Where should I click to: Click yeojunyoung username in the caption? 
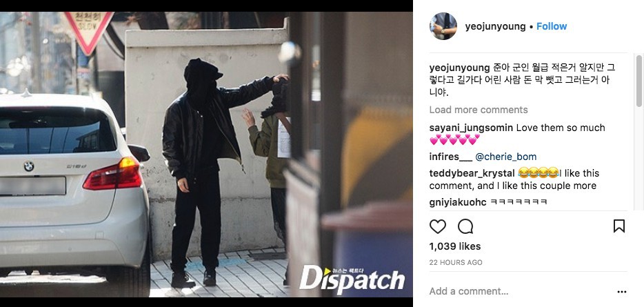pyautogui.click(x=460, y=68)
